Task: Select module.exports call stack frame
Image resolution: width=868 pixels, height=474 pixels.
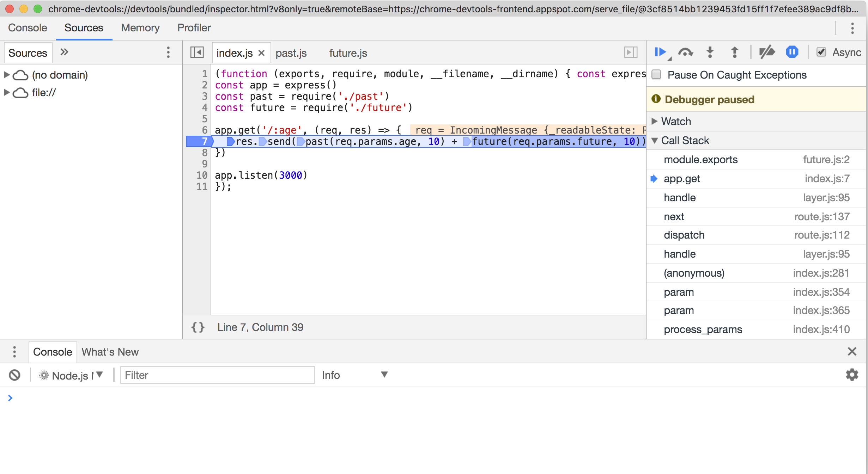Action: tap(756, 160)
